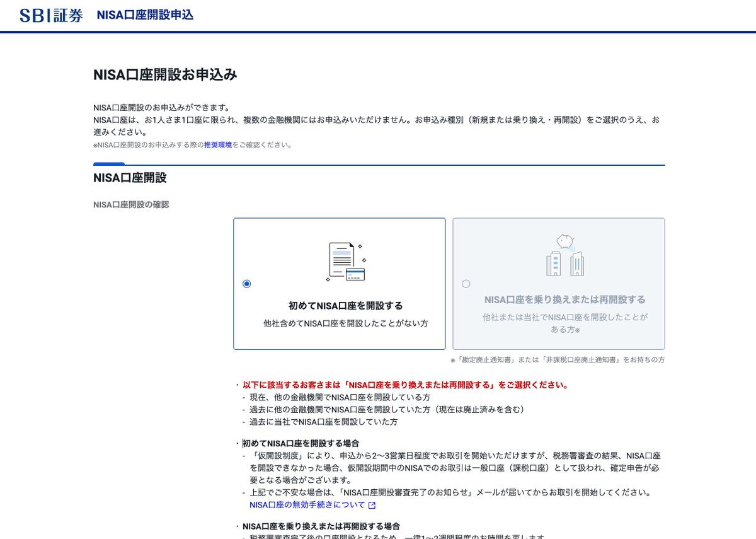The image size is (756, 539).
Task: Click the NISA口座開設の確認 label
Action: [131, 204]
